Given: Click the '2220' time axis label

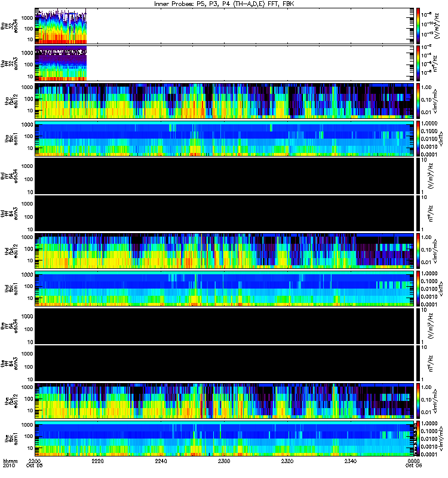Looking at the screenshot, I should click(x=98, y=461).
